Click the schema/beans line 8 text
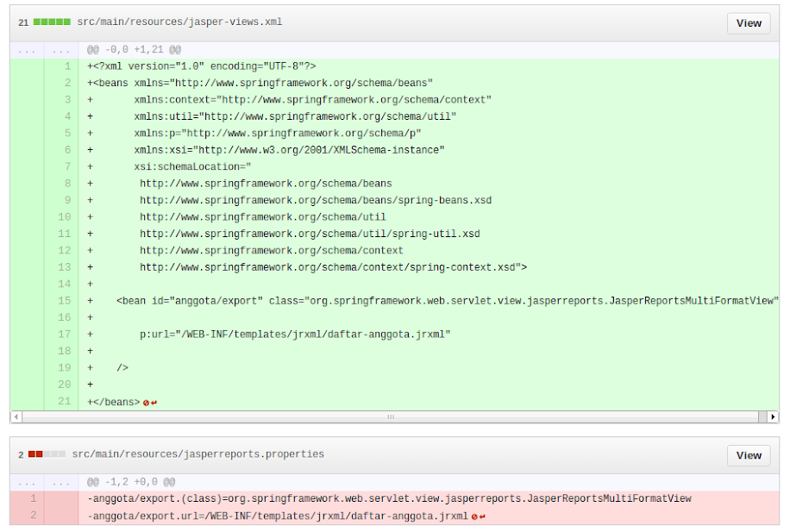The height and width of the screenshot is (532, 790). coord(266,184)
